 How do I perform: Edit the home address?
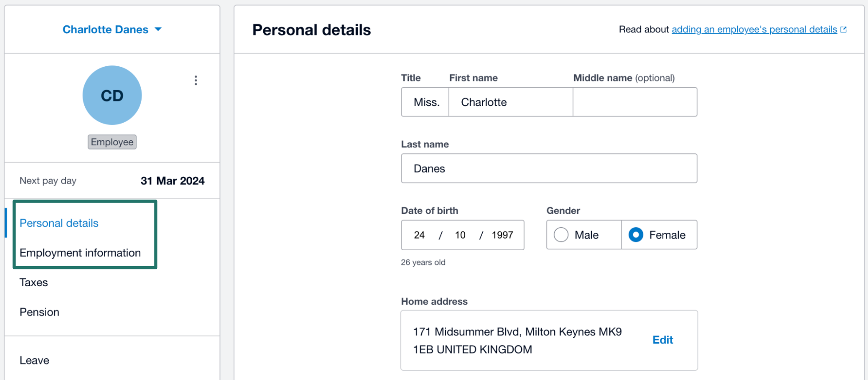pyautogui.click(x=662, y=340)
